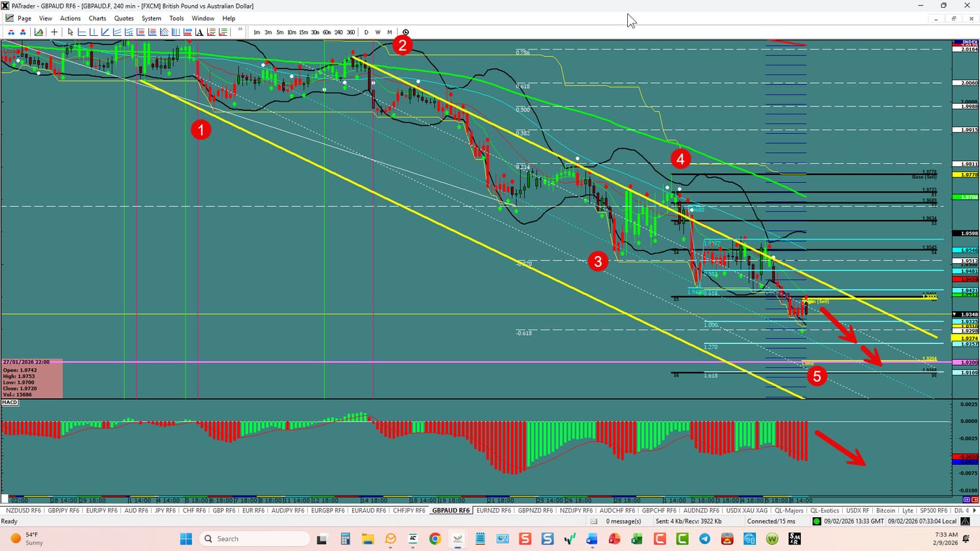The width and height of the screenshot is (980, 551).
Task: Click the clock icon after timeframe buttons
Action: [406, 32]
